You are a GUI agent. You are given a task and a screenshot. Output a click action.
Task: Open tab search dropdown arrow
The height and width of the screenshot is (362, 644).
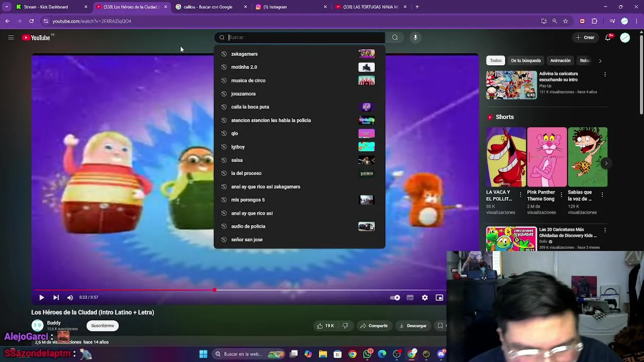click(7, 7)
